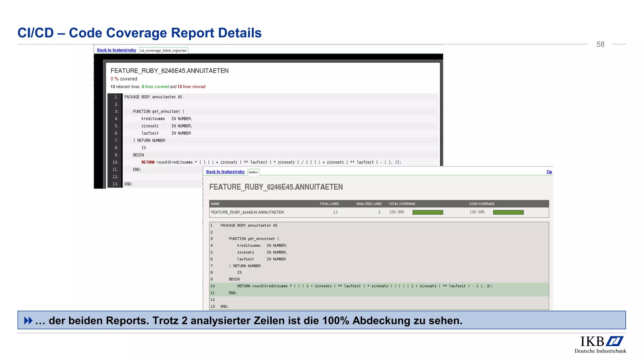Screen dimensions: 644x362
Task: Click red RETURN keyword on upper report line 10
Action: pyautogui.click(x=148, y=162)
